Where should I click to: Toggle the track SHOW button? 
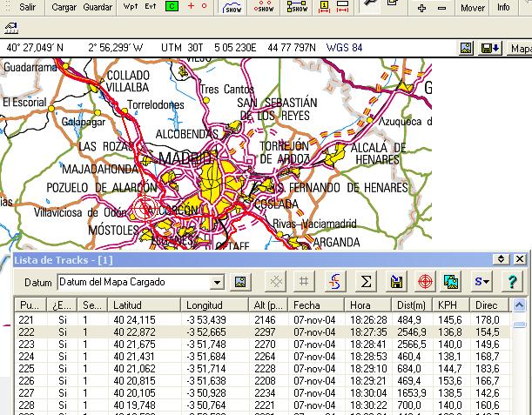[232, 7]
